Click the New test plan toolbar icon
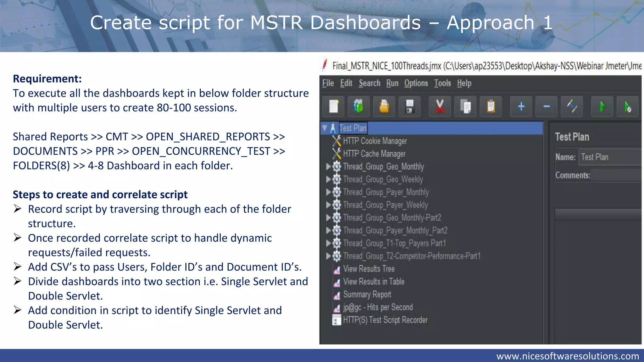Screen dimensions: 644x362 click(334, 107)
